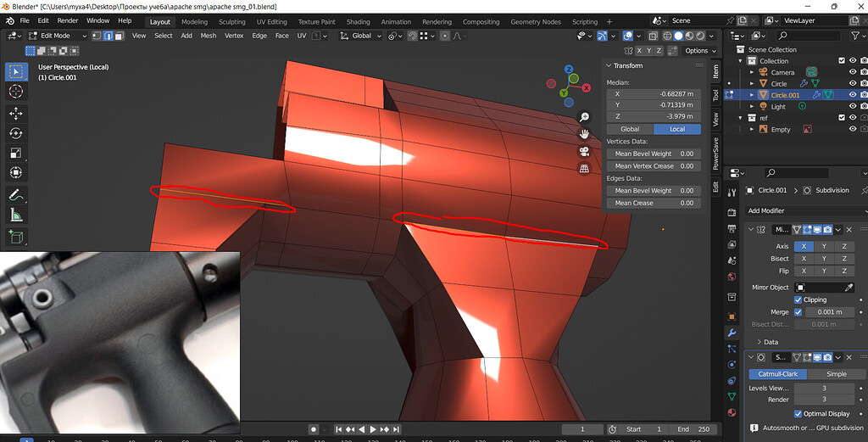Pick the Annotate pencil tool

(16, 195)
